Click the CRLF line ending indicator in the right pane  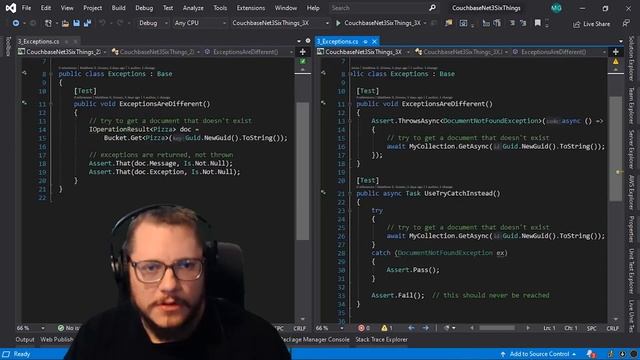pyautogui.click(x=612, y=328)
